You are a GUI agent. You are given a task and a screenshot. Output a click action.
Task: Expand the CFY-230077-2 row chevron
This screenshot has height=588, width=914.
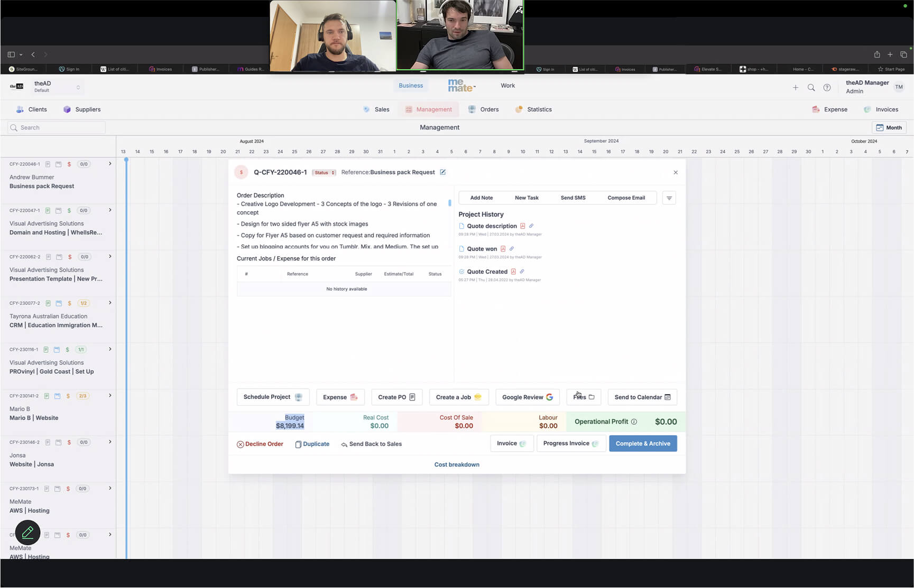[x=110, y=303]
